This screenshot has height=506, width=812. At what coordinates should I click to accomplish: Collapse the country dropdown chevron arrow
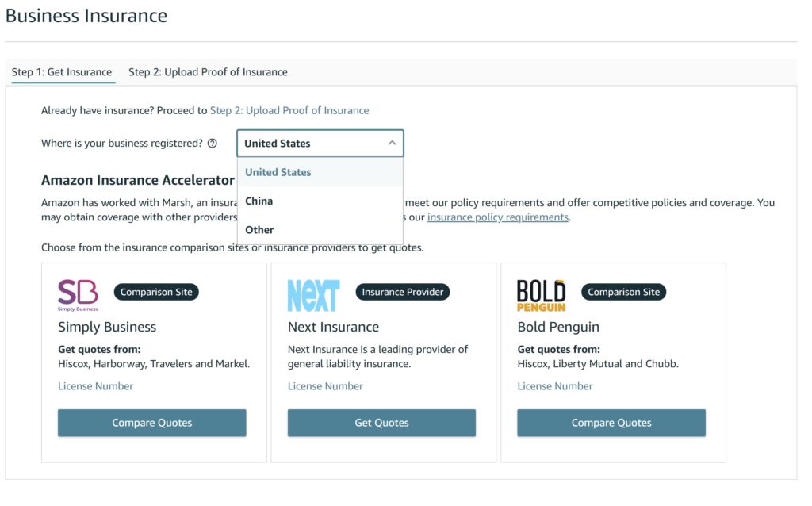[x=392, y=144]
